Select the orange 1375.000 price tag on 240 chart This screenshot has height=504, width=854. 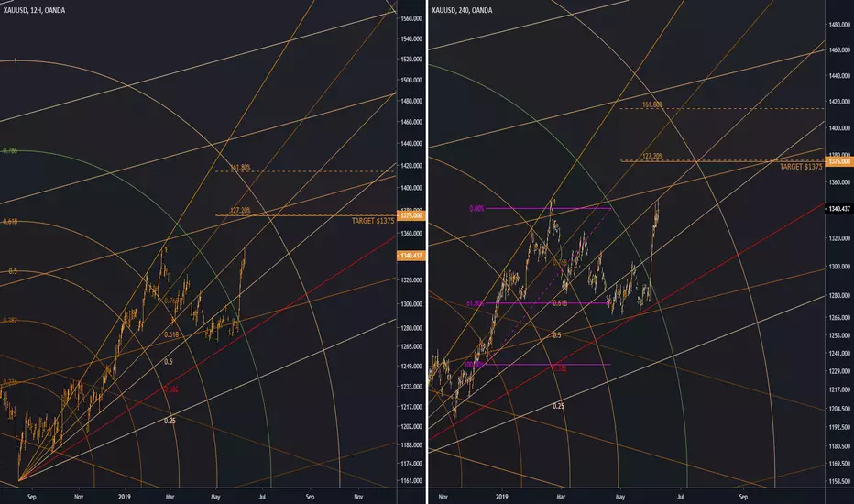[x=839, y=161]
